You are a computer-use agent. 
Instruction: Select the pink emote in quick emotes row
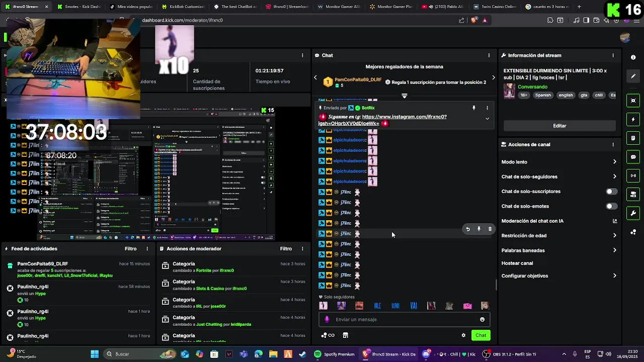click(467, 306)
